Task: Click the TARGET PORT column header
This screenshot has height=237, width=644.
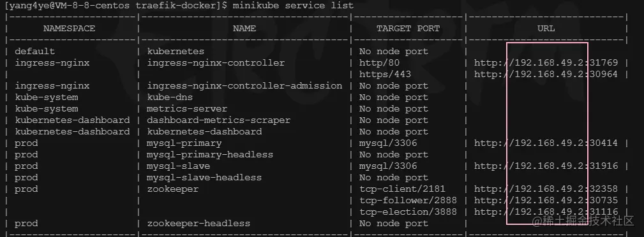Action: (x=408, y=28)
